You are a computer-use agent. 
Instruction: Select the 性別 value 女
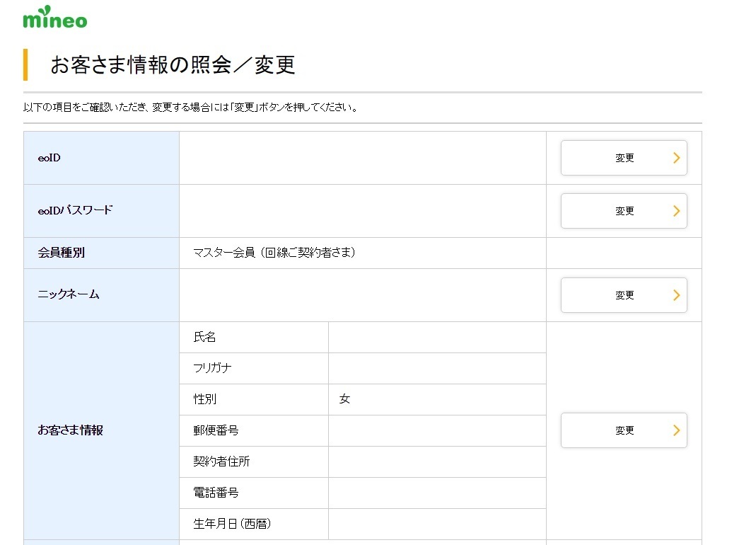point(344,399)
